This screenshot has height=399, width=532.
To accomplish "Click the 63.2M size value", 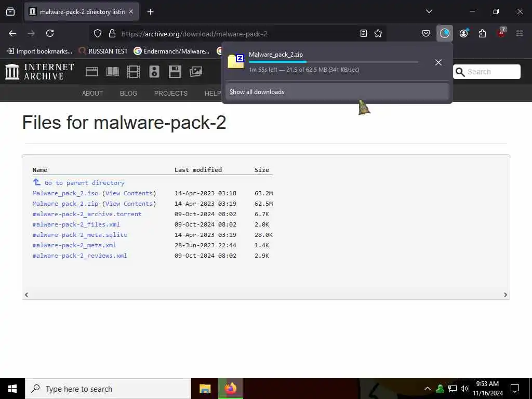I will 263,193.
